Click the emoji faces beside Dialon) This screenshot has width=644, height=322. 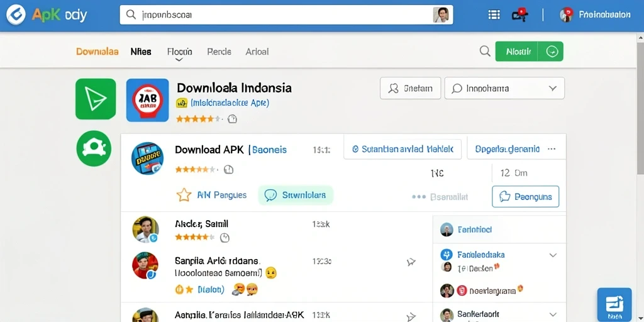point(245,289)
